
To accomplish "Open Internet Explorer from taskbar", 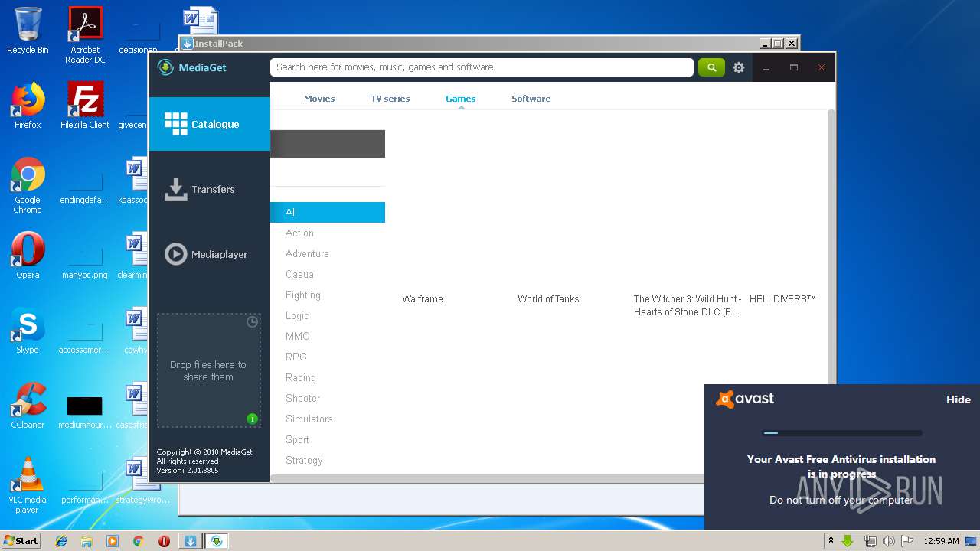I will [61, 541].
